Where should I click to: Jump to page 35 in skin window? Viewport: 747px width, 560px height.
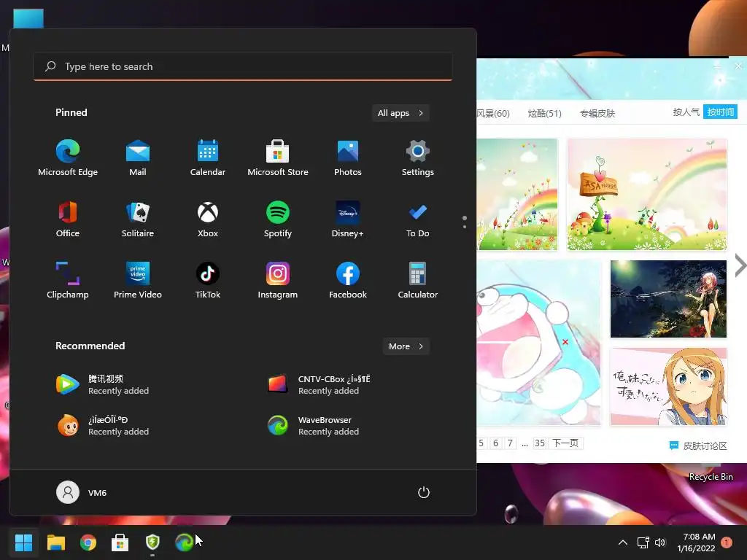tap(539, 443)
